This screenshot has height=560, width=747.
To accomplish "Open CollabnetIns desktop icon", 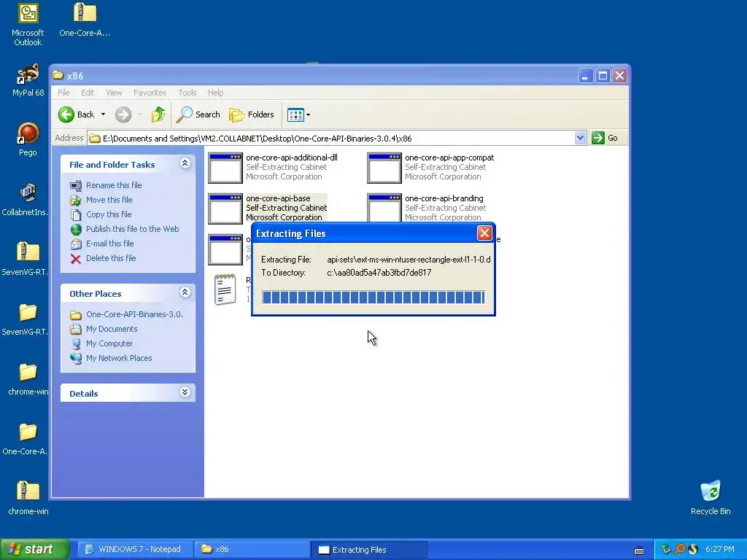I will [26, 199].
